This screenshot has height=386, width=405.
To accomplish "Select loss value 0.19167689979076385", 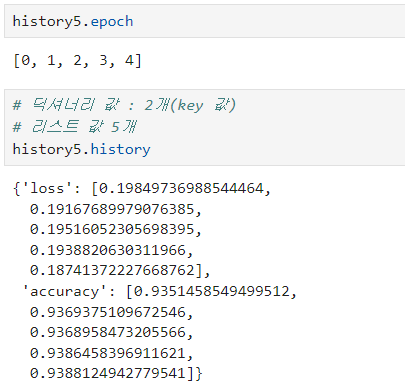I will click(x=112, y=209).
